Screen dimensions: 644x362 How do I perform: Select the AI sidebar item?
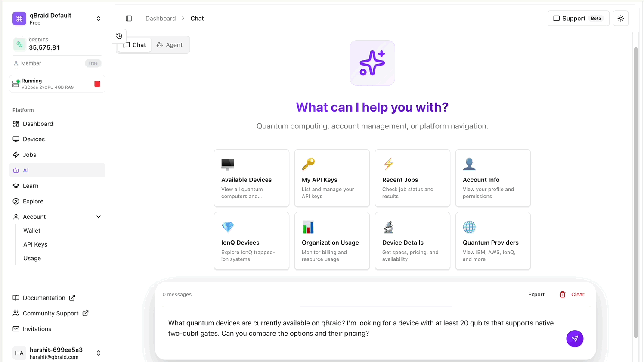click(57, 170)
